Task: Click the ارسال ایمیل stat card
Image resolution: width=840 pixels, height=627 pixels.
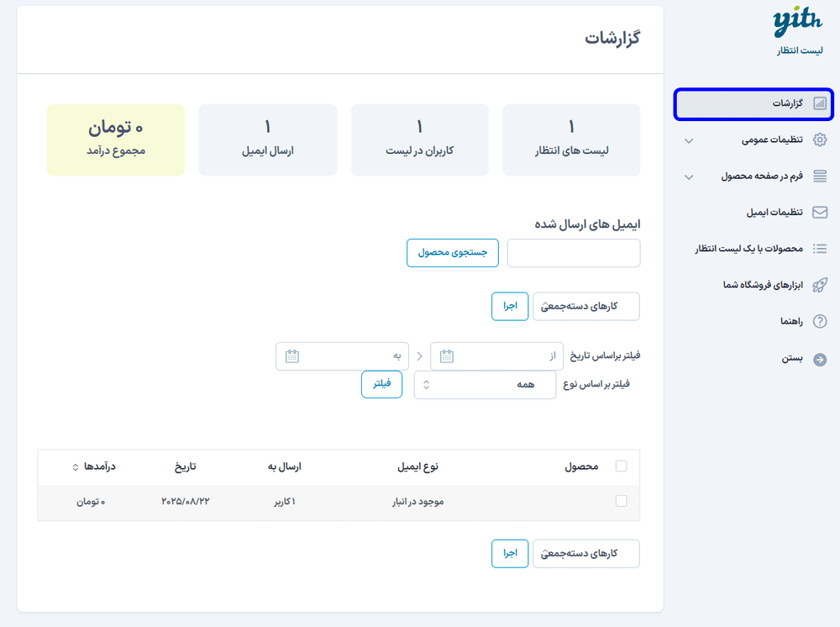Action: coord(268,140)
